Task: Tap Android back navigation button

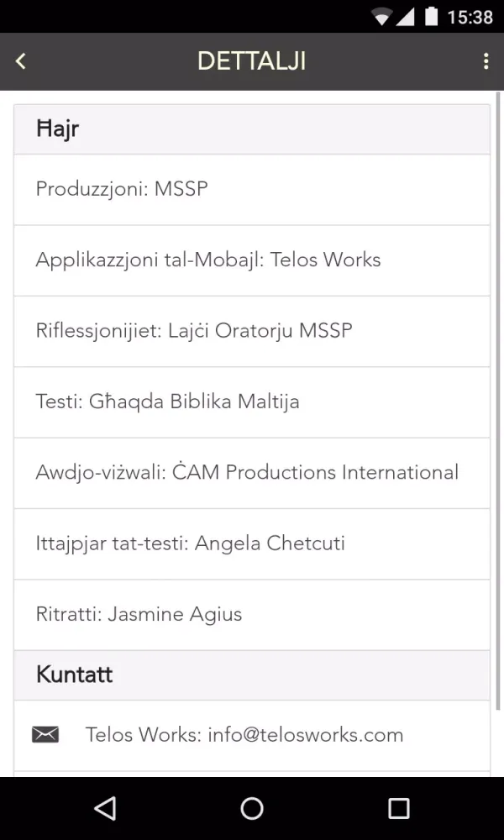Action: pos(105,808)
